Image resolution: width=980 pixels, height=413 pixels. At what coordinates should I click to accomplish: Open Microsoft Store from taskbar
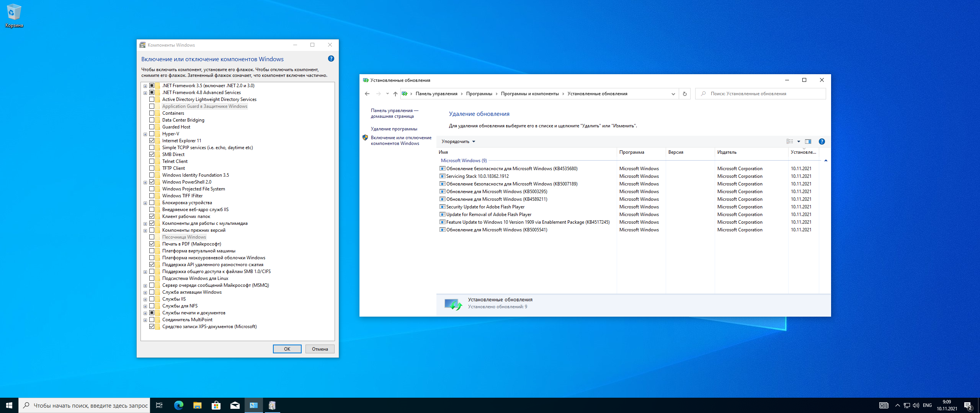click(216, 405)
